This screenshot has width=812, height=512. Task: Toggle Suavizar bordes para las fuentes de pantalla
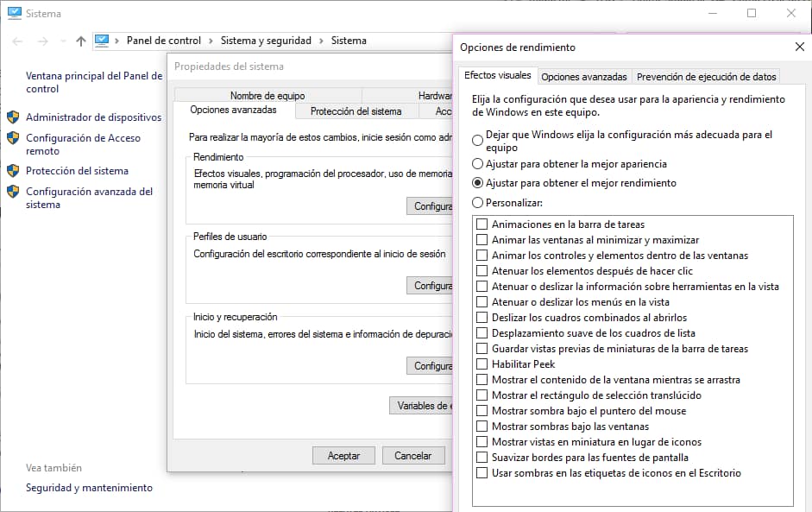click(482, 458)
